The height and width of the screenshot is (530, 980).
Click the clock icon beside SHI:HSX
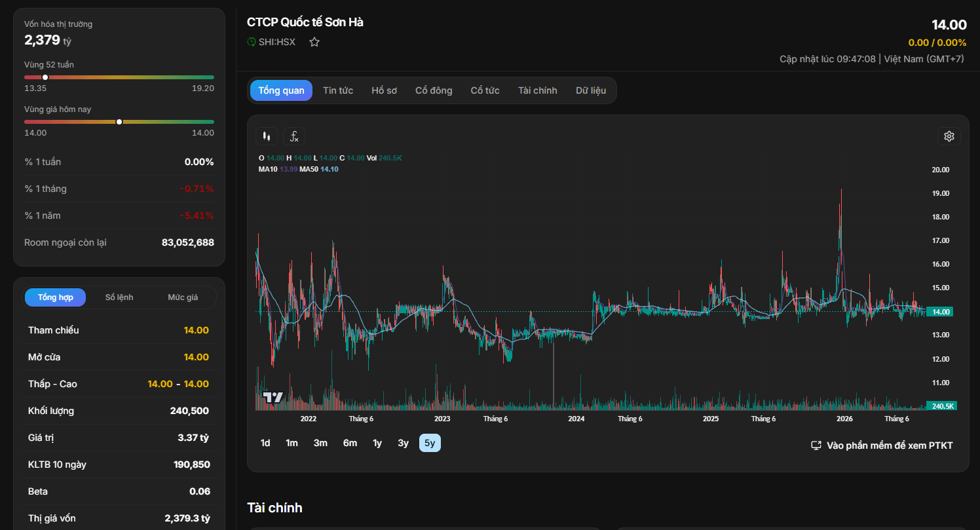pyautogui.click(x=252, y=42)
